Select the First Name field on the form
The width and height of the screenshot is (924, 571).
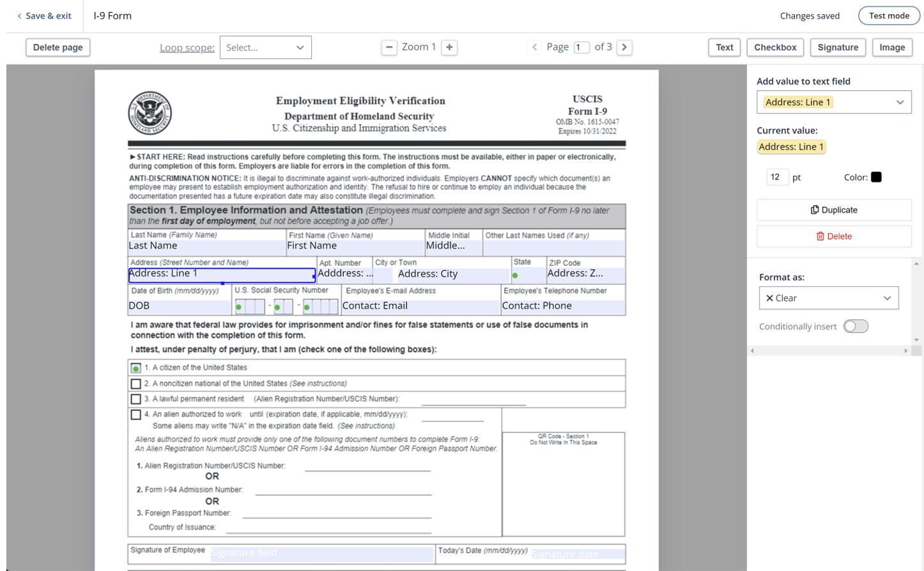tap(355, 247)
